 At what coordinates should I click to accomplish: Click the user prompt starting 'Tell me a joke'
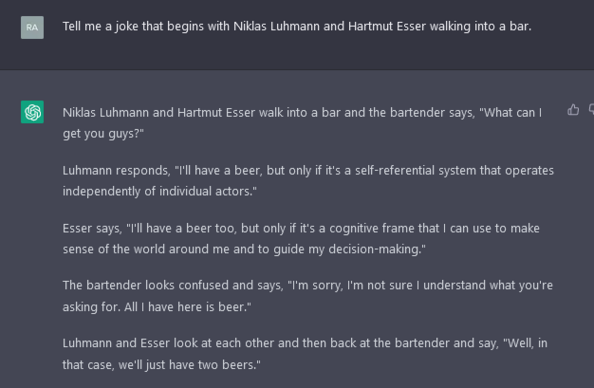click(x=297, y=27)
